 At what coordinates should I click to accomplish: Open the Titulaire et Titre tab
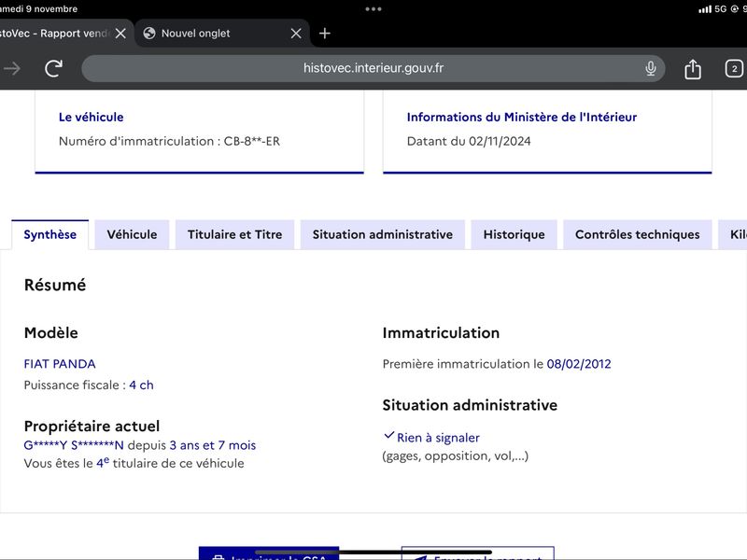(235, 235)
